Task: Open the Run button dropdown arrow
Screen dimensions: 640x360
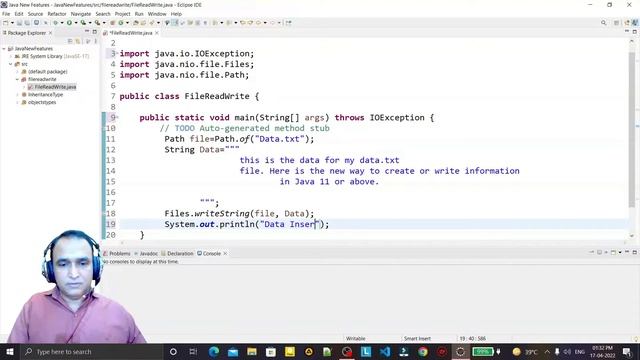Action: pos(76,23)
